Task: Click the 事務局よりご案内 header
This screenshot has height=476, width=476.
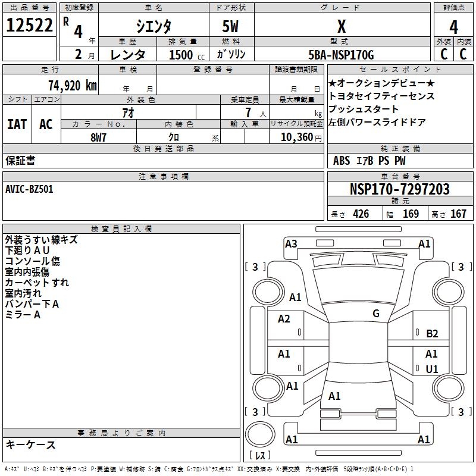Action: point(121,433)
